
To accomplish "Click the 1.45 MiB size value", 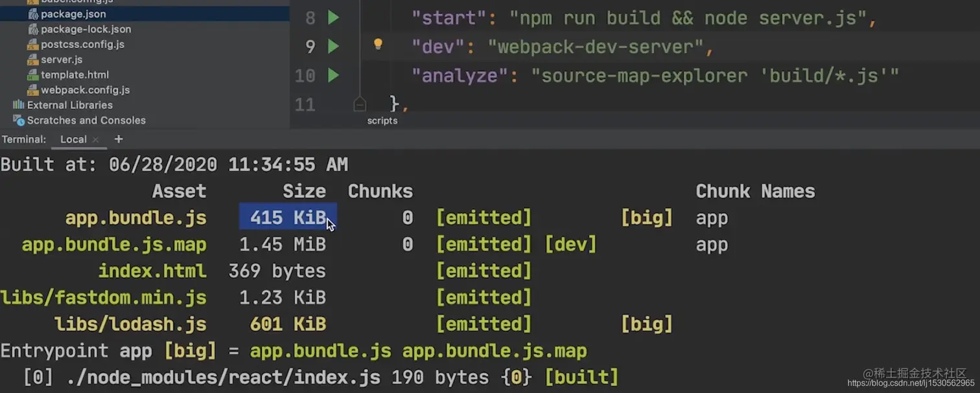I will 283,244.
